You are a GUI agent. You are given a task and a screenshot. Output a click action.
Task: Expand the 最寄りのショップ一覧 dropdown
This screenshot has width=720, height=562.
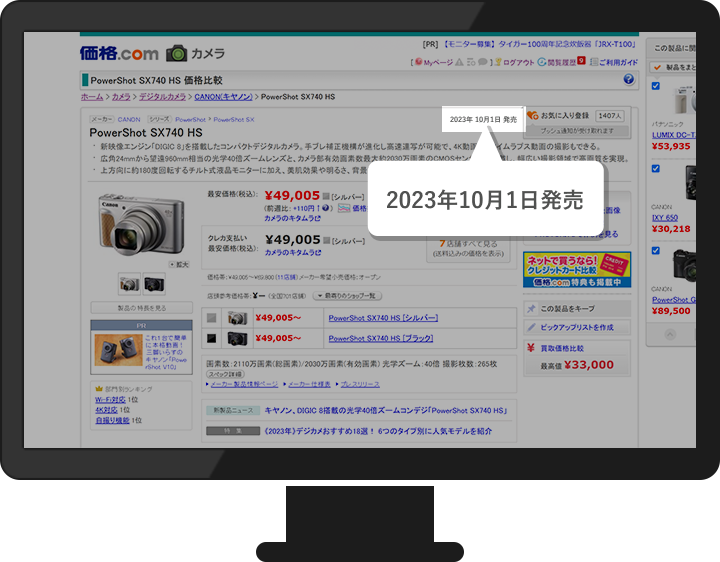coord(348,296)
